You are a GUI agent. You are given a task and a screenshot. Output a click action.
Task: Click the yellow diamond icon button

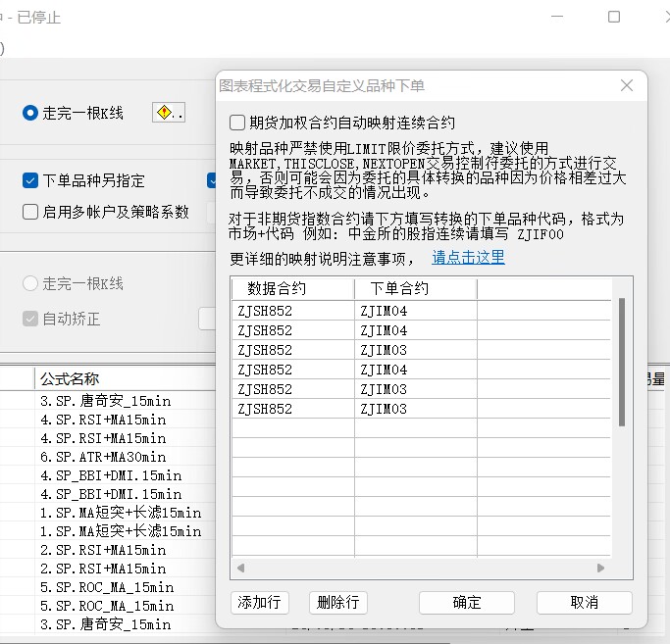tap(169, 113)
